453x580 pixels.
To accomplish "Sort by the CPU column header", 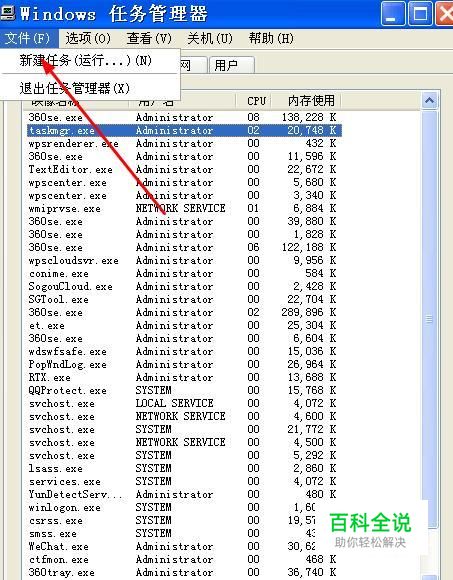I will point(256,101).
